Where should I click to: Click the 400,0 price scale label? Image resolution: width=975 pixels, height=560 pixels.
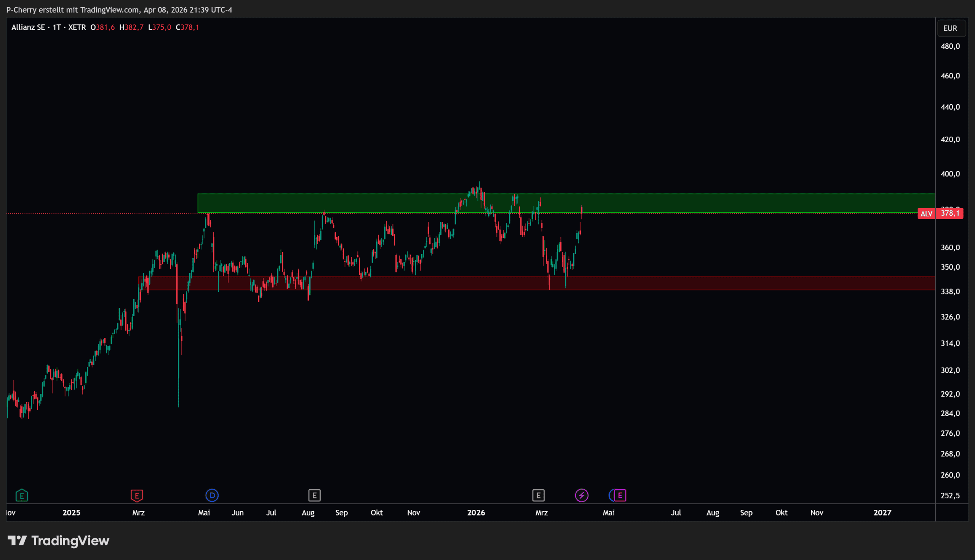pyautogui.click(x=950, y=174)
